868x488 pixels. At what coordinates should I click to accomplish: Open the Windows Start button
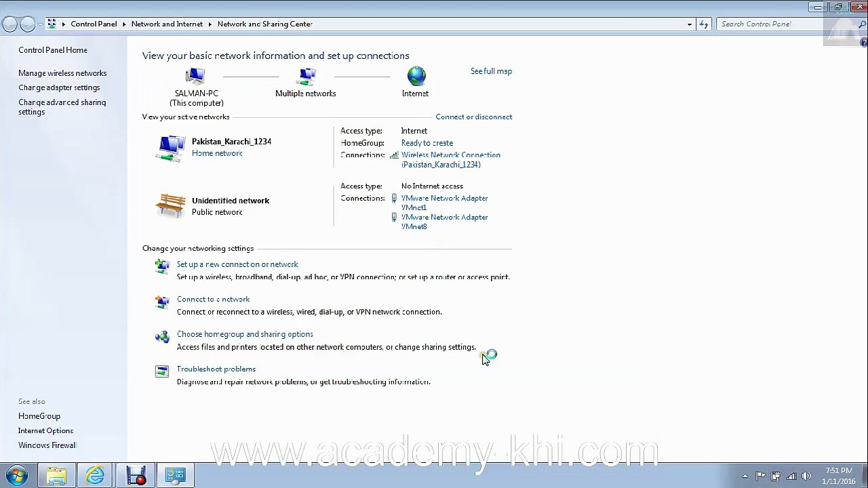coord(17,476)
